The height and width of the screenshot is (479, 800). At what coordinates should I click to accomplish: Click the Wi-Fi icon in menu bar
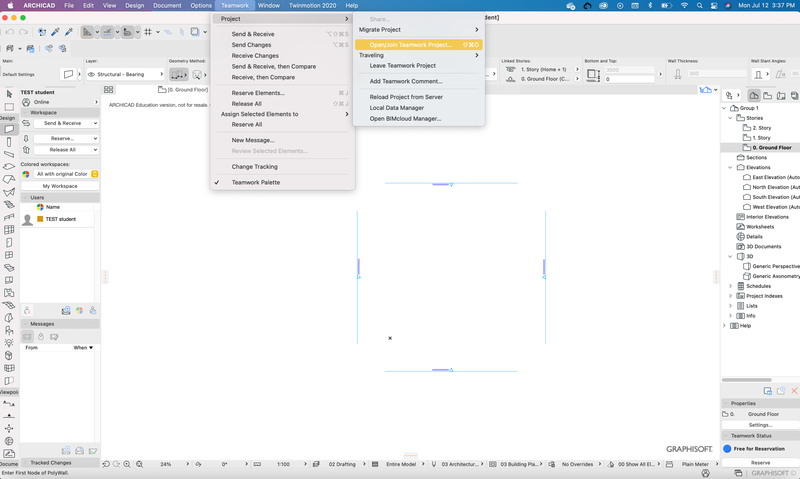(x=684, y=6)
